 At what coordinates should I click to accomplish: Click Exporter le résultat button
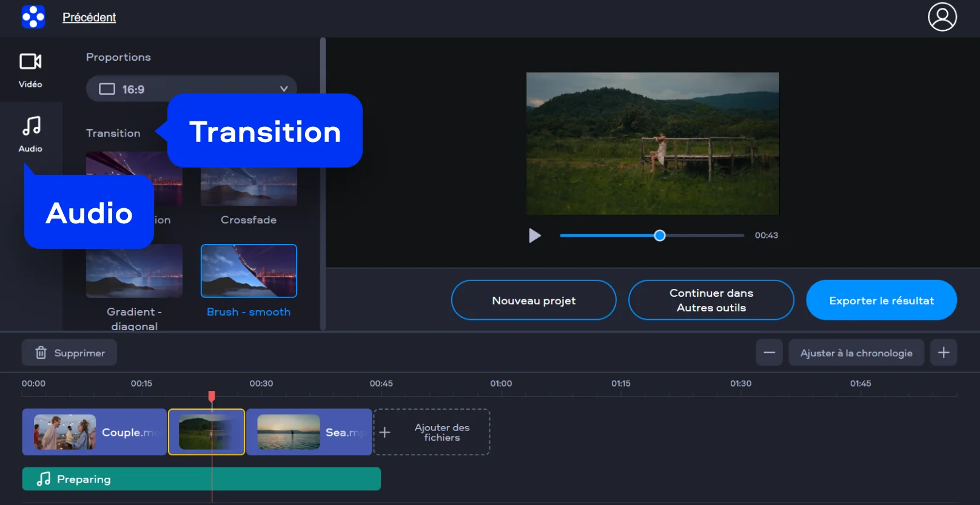[881, 300]
